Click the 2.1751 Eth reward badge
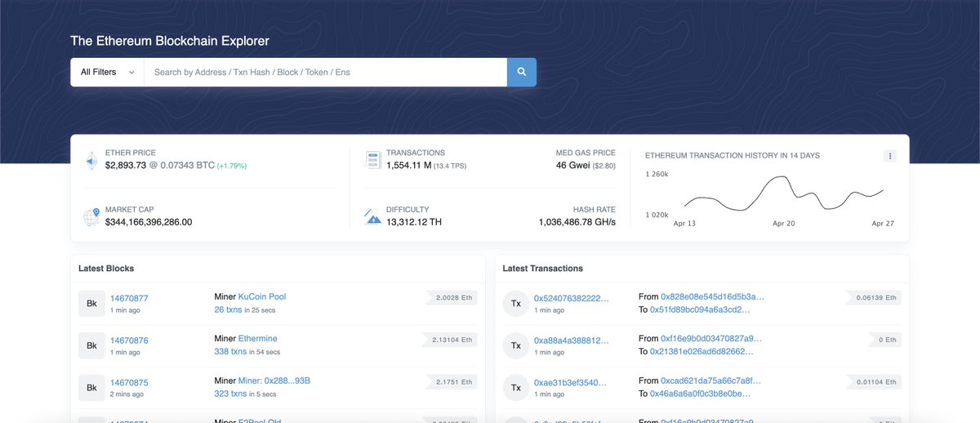980x423 pixels. 452,382
